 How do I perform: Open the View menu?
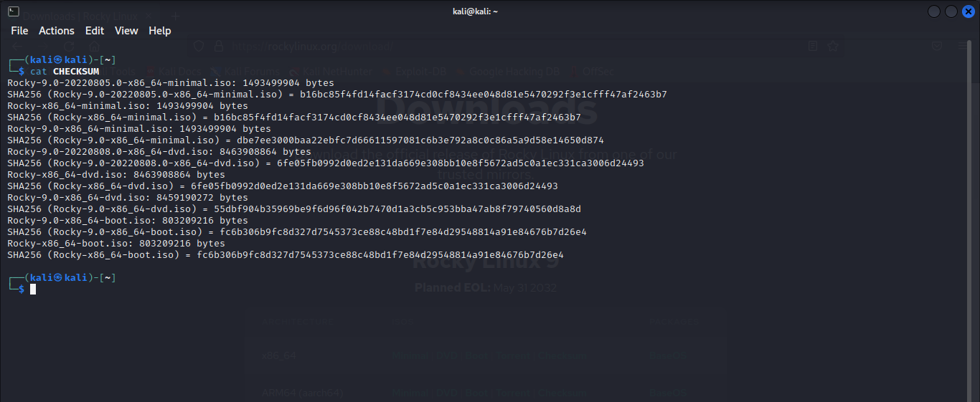coord(126,31)
